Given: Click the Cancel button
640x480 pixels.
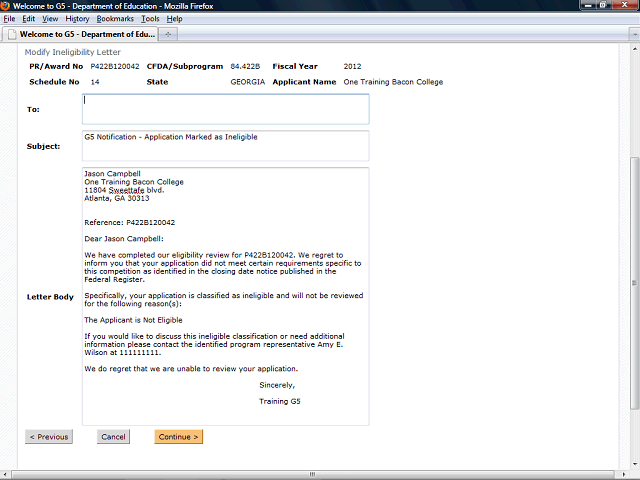Looking at the screenshot, I should coord(113,437).
